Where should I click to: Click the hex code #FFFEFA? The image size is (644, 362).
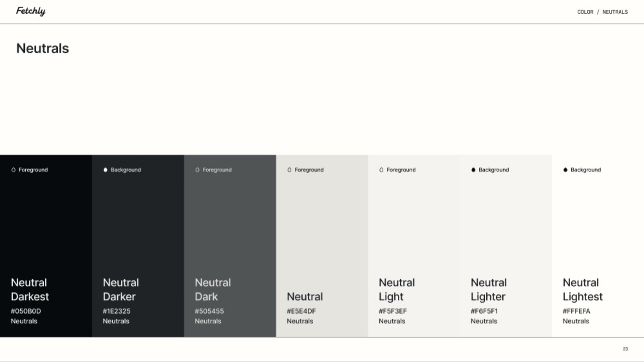coord(576,311)
